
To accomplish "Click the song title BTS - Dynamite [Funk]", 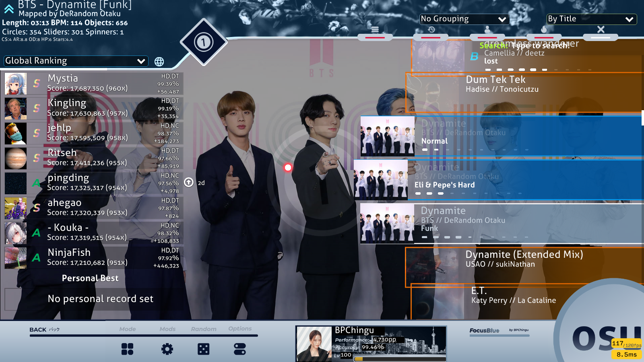I will coord(75,4).
